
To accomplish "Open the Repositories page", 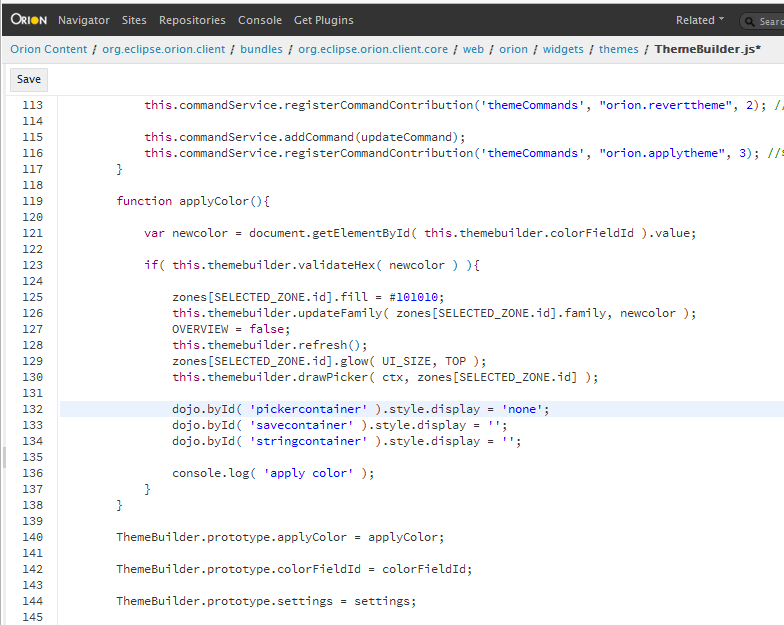I will [192, 20].
